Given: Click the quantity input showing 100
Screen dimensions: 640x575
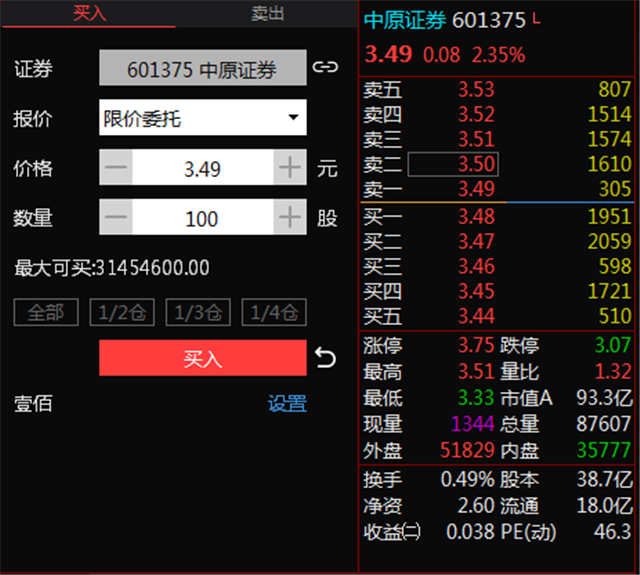Looking at the screenshot, I should click(x=203, y=217).
